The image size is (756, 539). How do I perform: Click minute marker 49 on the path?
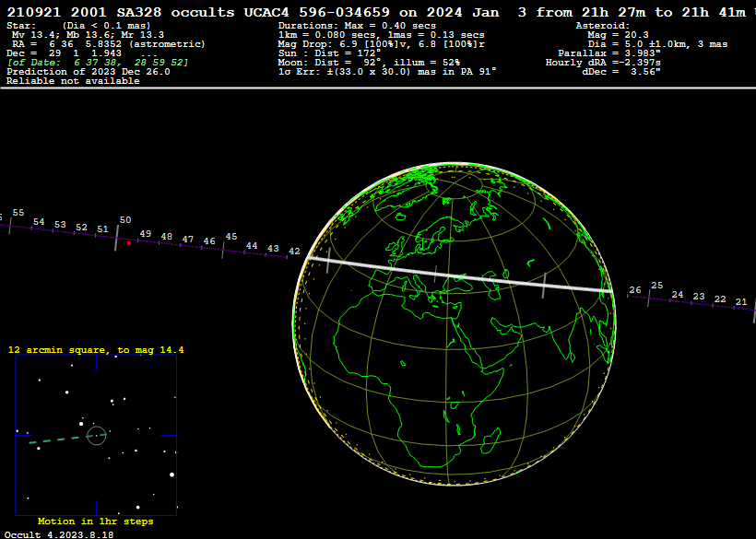click(145, 234)
